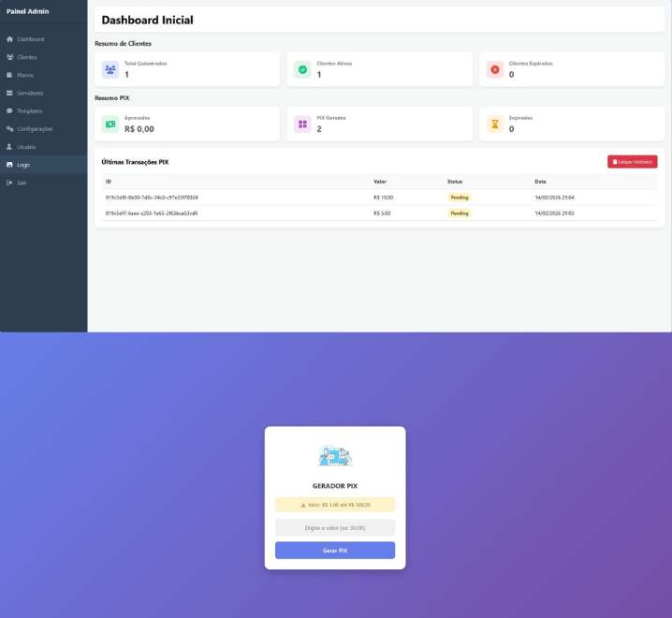
Task: Click the green Aprovados money icon
Action: 110,124
